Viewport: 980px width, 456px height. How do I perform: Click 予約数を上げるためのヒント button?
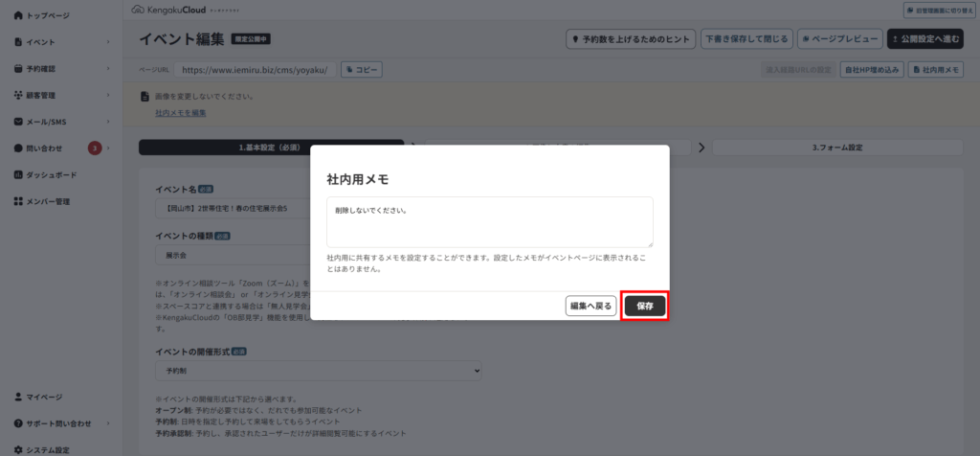pyautogui.click(x=631, y=38)
